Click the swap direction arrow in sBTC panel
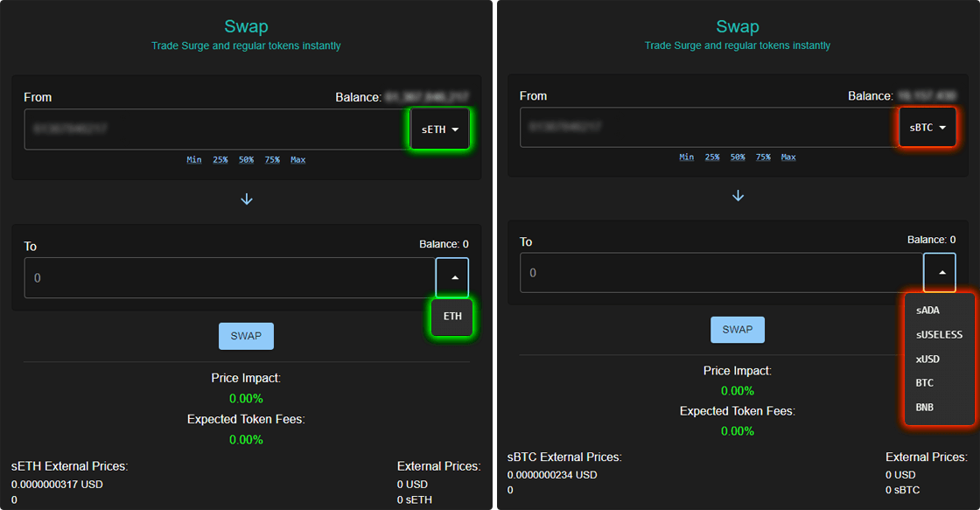The image size is (980, 510). [x=738, y=196]
